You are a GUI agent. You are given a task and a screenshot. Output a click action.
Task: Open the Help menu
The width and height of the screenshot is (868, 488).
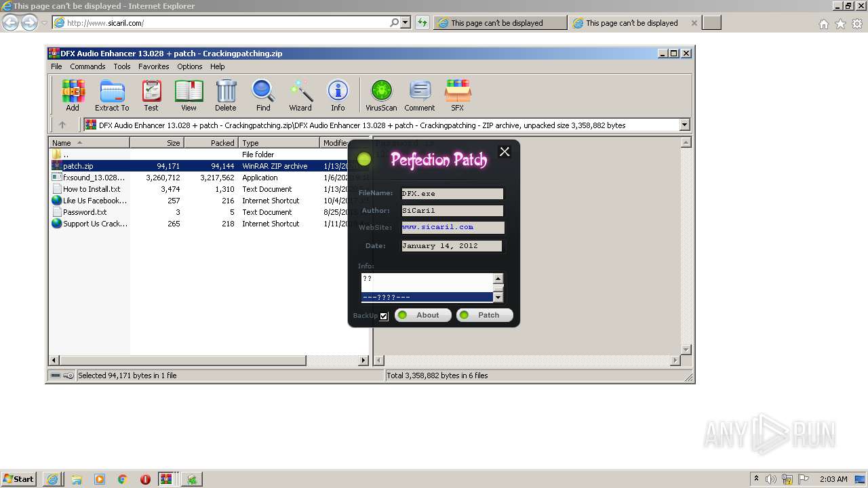218,66
